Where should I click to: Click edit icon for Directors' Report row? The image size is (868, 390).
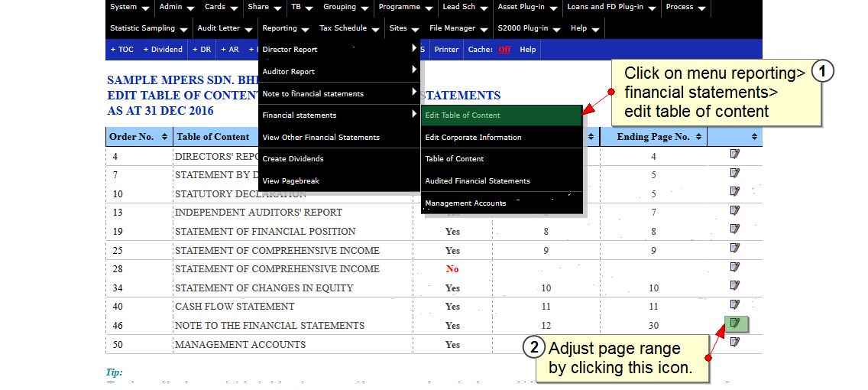[735, 154]
